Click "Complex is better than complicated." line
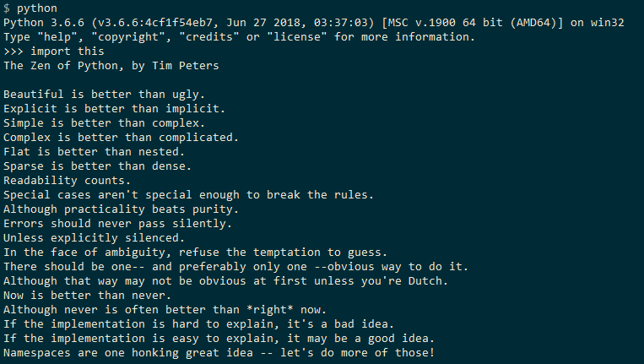Image resolution: width=644 pixels, height=364 pixels. pyautogui.click(x=122, y=137)
